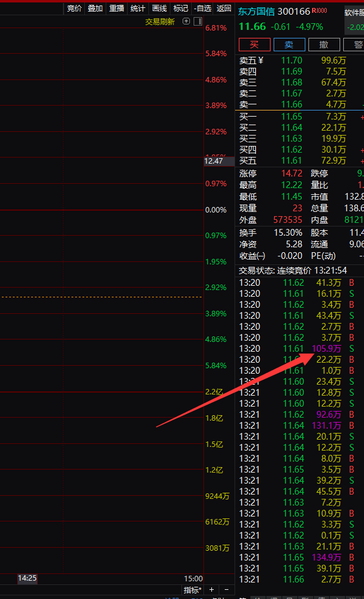Click the blue 卖 sell button
Viewport: 364px width, 599px height.
coord(289,45)
